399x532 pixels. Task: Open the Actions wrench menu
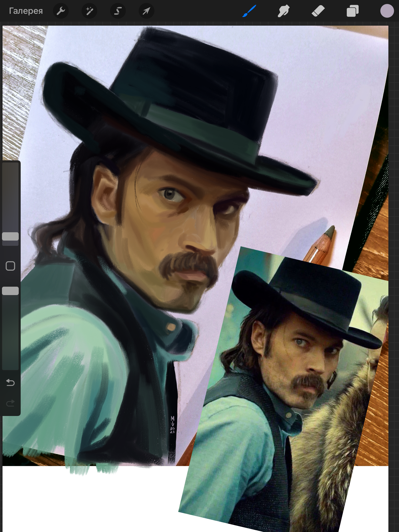61,11
